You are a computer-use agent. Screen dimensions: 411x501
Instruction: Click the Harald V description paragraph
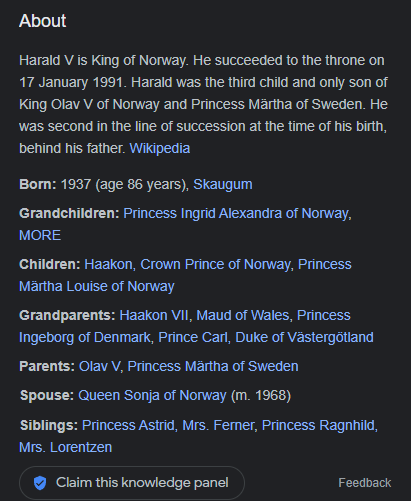[x=203, y=104]
